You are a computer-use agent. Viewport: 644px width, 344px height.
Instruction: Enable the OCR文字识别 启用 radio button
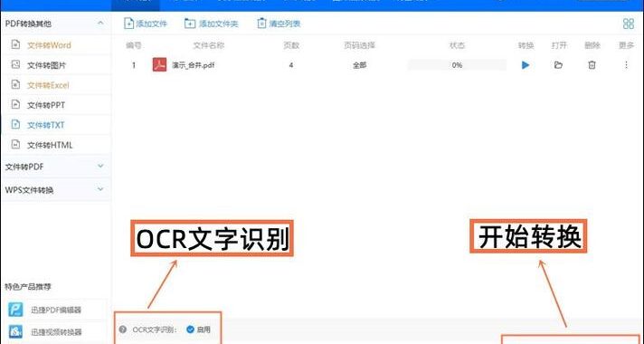click(x=190, y=330)
